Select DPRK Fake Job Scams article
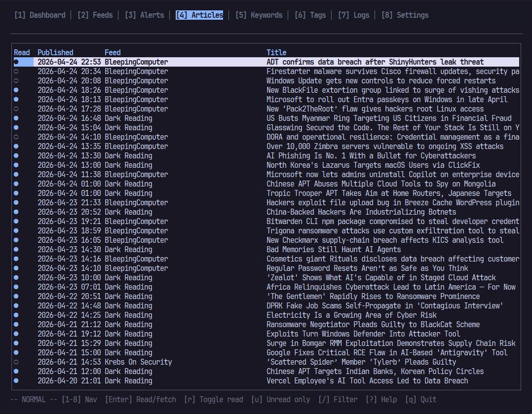This screenshot has width=532, height=414. click(x=266, y=306)
